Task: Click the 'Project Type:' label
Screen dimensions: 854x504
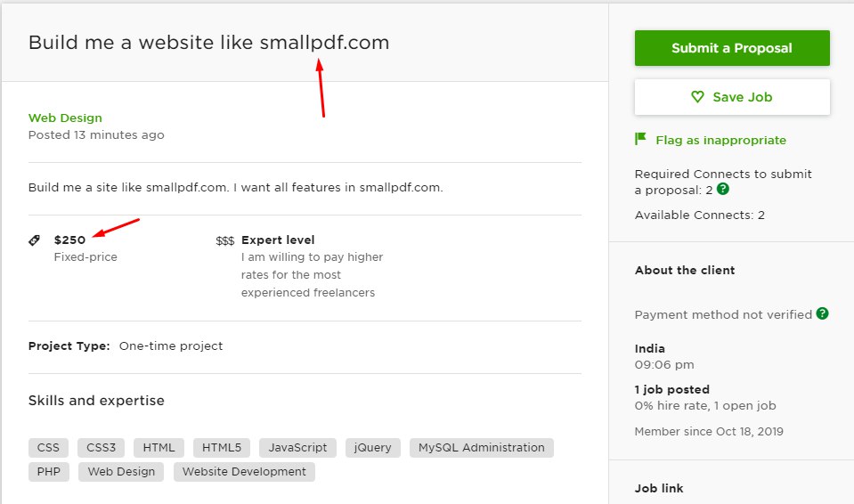Action: (69, 346)
